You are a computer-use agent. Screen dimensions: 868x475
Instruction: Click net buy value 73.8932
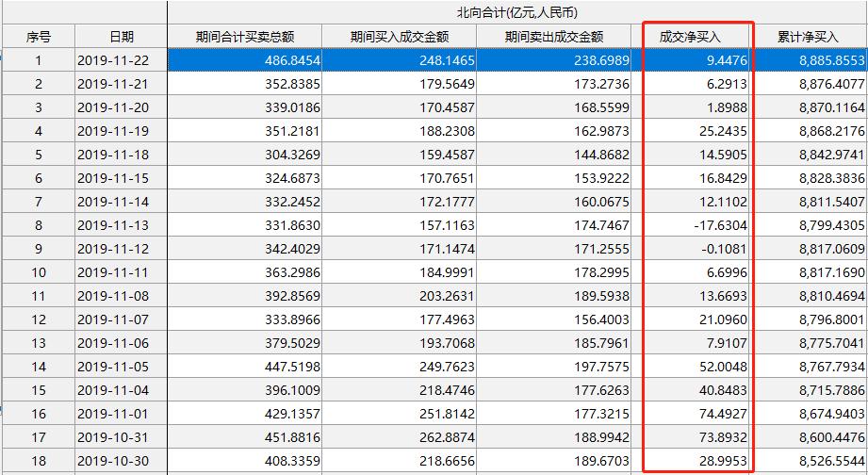[x=690, y=436]
